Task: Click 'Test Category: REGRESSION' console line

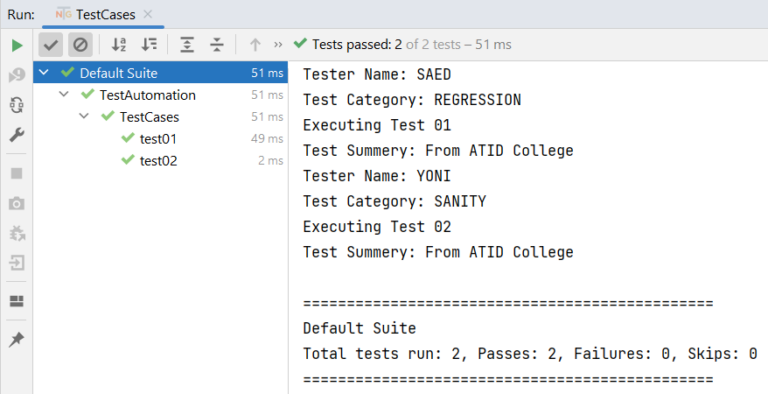Action: pyautogui.click(x=412, y=99)
